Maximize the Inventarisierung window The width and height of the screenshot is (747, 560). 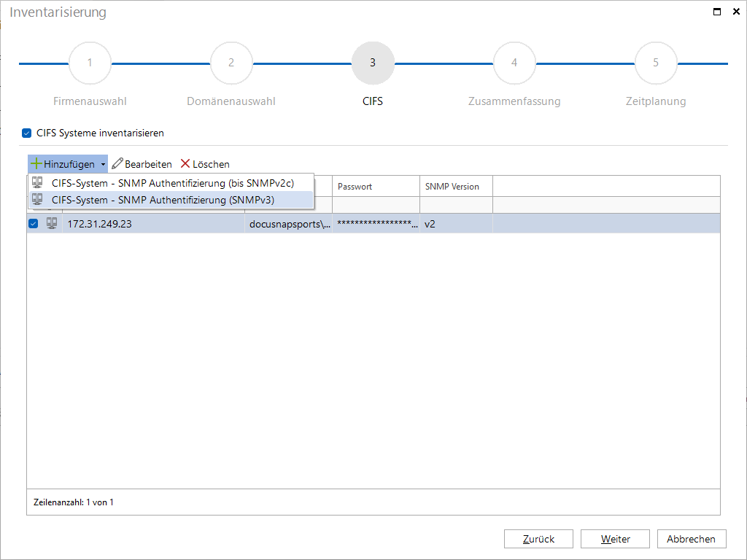coord(717,12)
